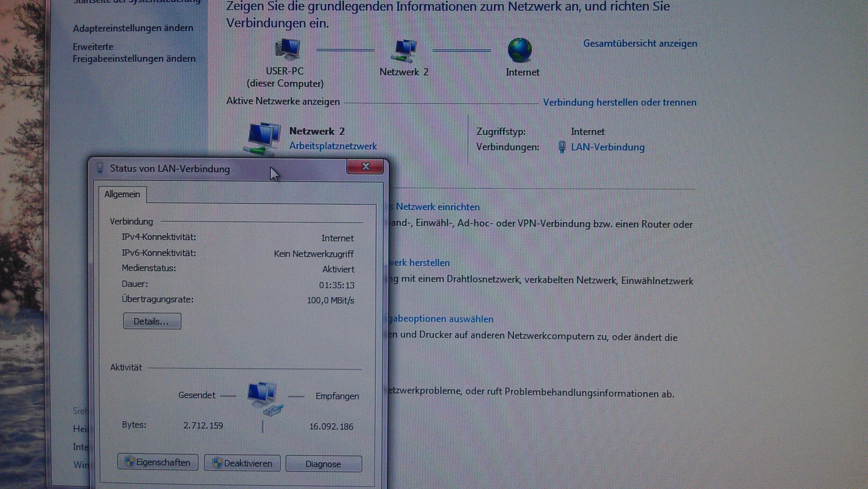The height and width of the screenshot is (489, 868).
Task: Click the USER-PC computer icon
Action: point(287,49)
